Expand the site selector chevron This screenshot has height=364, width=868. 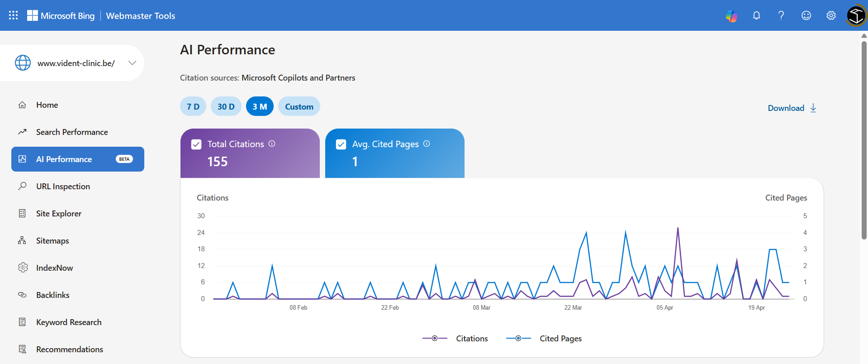[132, 63]
